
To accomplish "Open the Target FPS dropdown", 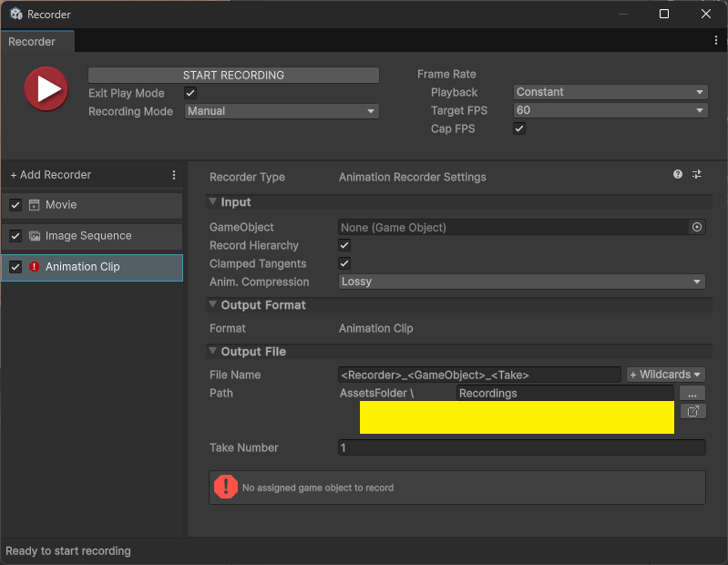I will coord(610,110).
